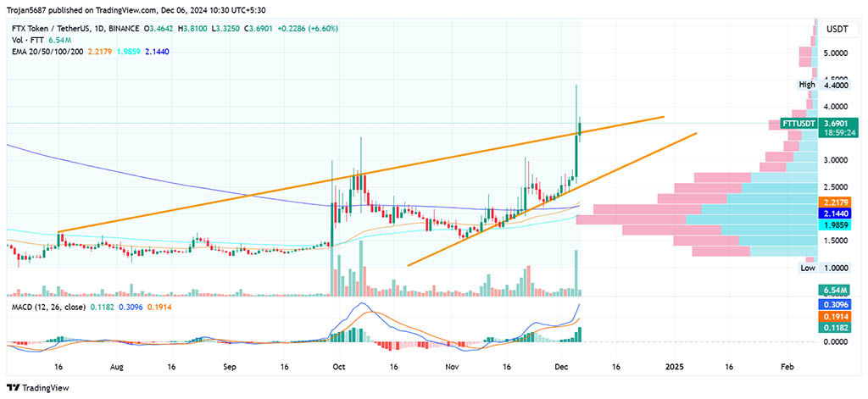Viewport: 868px width, 399px height.
Task: Click the TradingView logo at bottom left
Action: coord(37,388)
